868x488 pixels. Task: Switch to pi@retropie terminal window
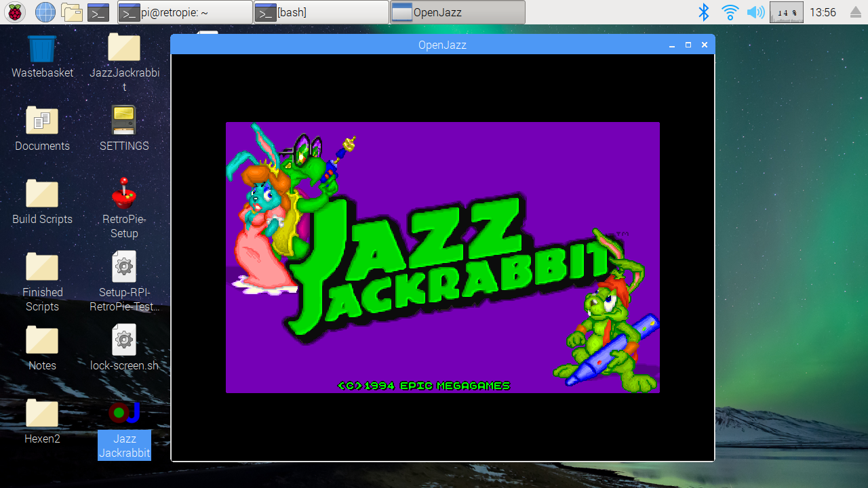tap(185, 12)
